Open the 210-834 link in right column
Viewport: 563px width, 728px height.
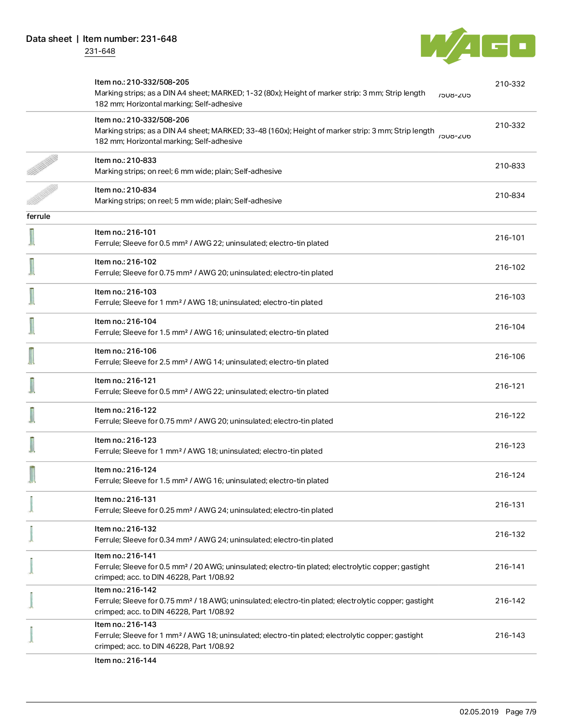pyautogui.click(x=510, y=196)
